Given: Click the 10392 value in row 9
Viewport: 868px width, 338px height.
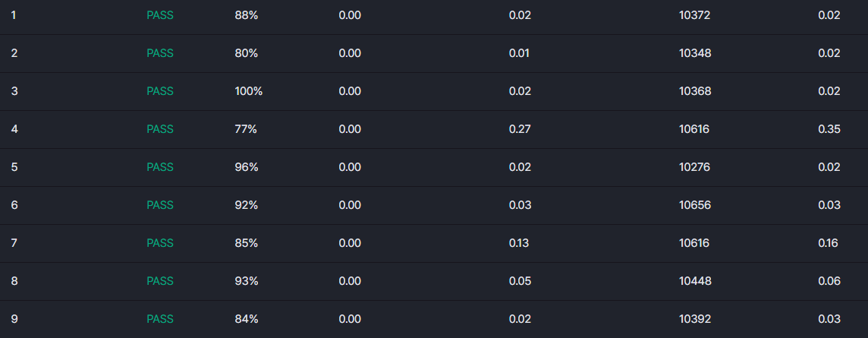Looking at the screenshot, I should 695,319.
